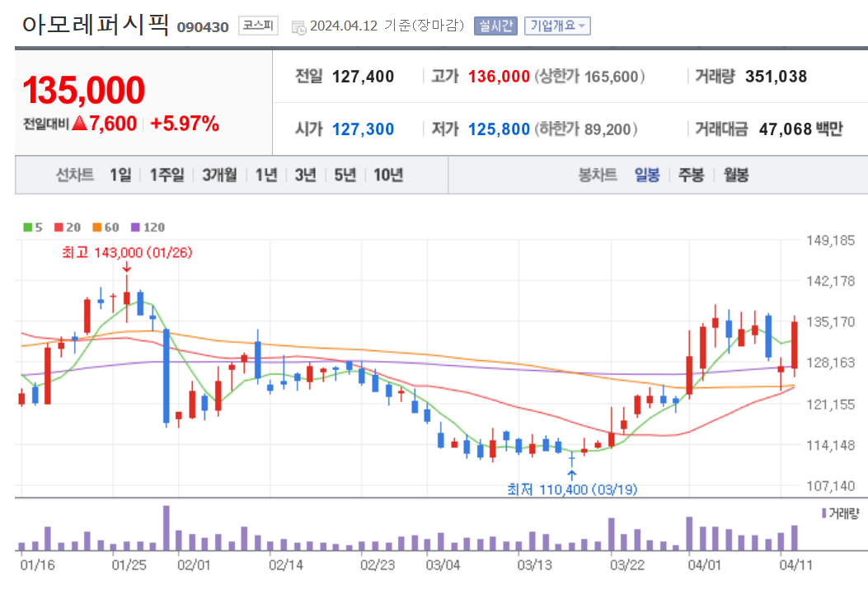Click the 03/22 date axis label
The image size is (868, 590).
[x=627, y=565]
